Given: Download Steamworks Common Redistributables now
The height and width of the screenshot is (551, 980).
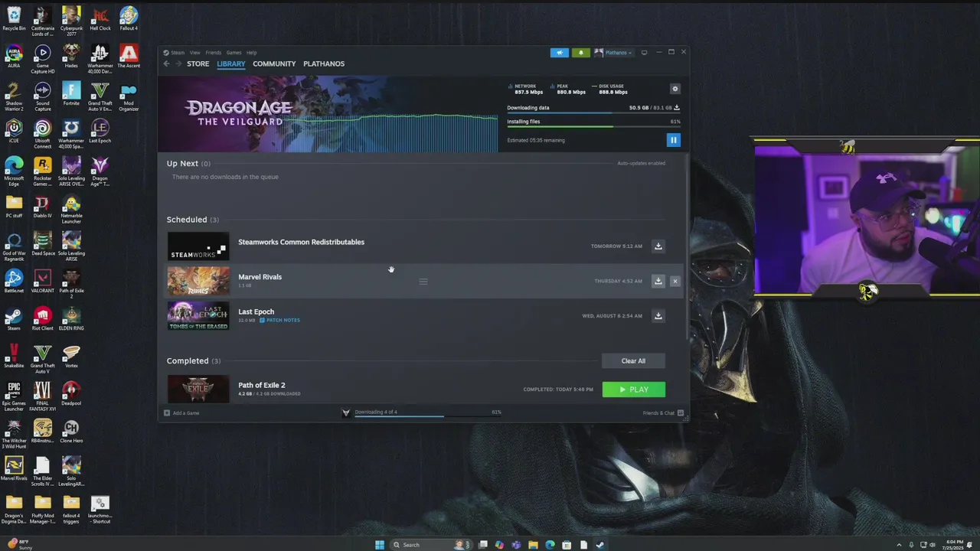Looking at the screenshot, I should pos(658,246).
